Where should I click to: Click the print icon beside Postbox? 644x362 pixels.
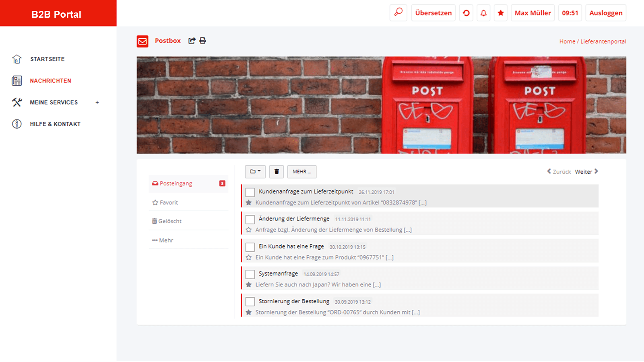click(203, 41)
